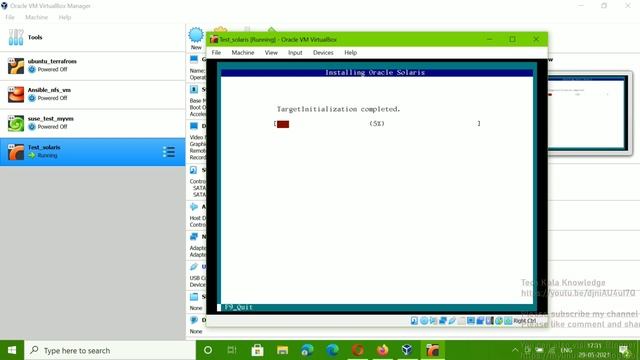Viewport: 640px width, 360px height.
Task: Click the General section icon in Manager details
Action: (194, 60)
